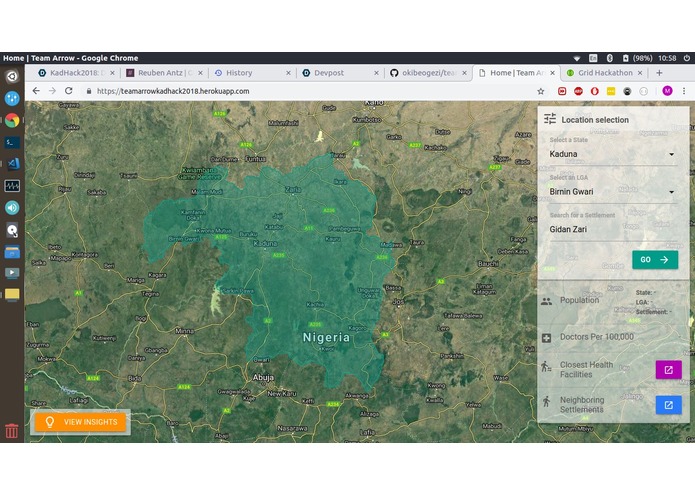Open the Files manager dock icon
This screenshot has width=695, height=494.
click(12, 252)
